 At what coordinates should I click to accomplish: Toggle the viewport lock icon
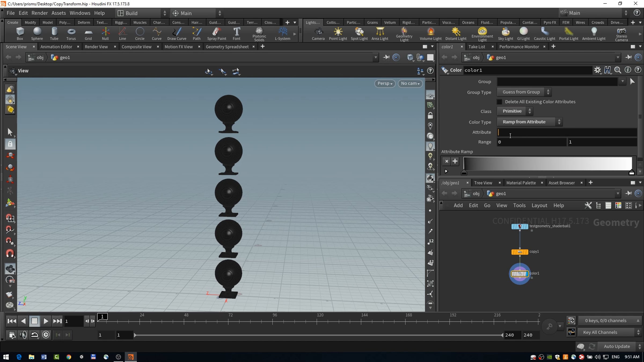[430, 116]
